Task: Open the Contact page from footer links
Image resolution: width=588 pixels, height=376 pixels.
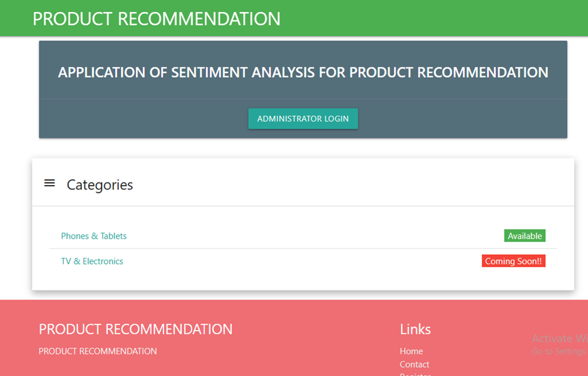Action: [414, 364]
